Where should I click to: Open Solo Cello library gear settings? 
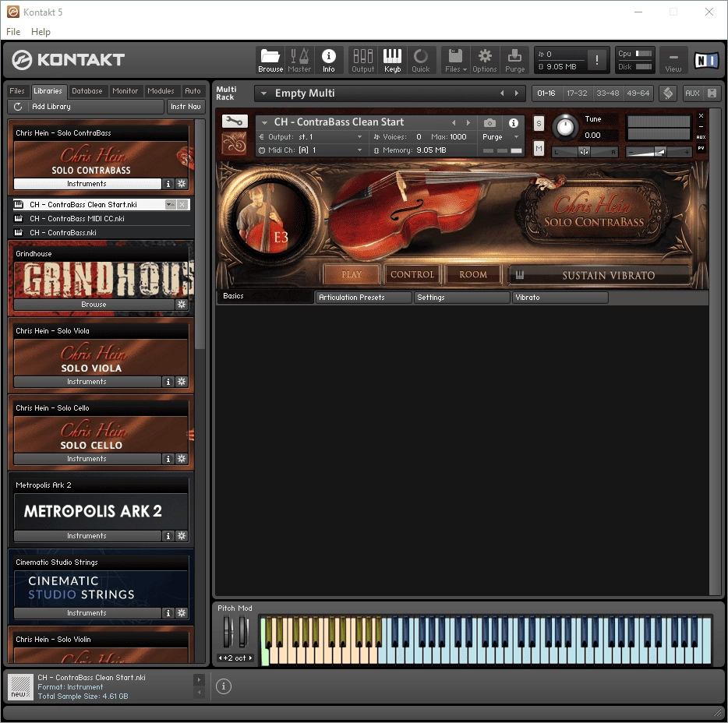182,458
